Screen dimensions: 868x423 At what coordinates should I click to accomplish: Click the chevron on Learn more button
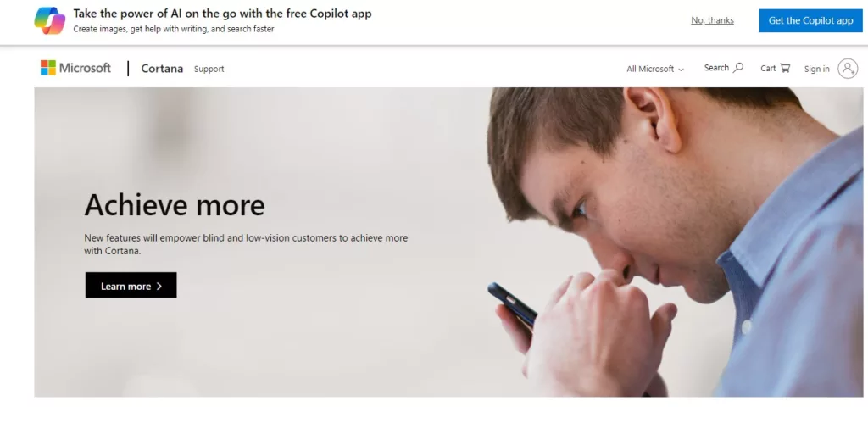pyautogui.click(x=159, y=286)
